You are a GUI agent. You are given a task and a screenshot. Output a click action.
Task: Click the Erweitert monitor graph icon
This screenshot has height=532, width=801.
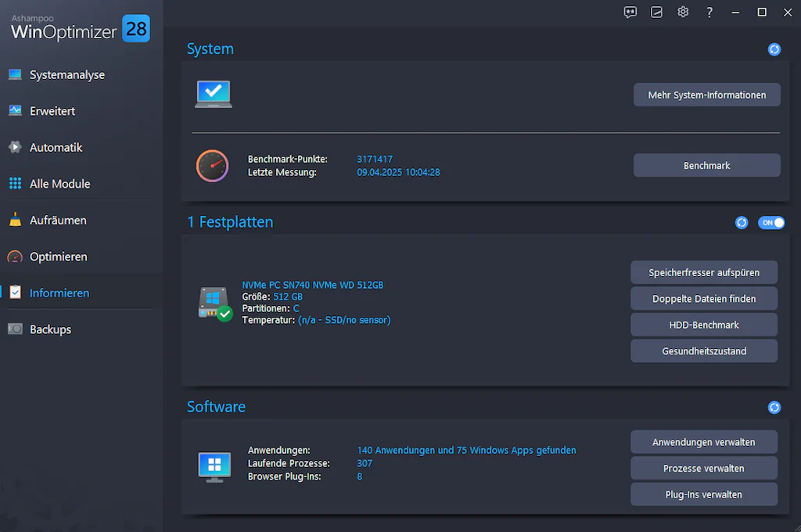(x=15, y=110)
